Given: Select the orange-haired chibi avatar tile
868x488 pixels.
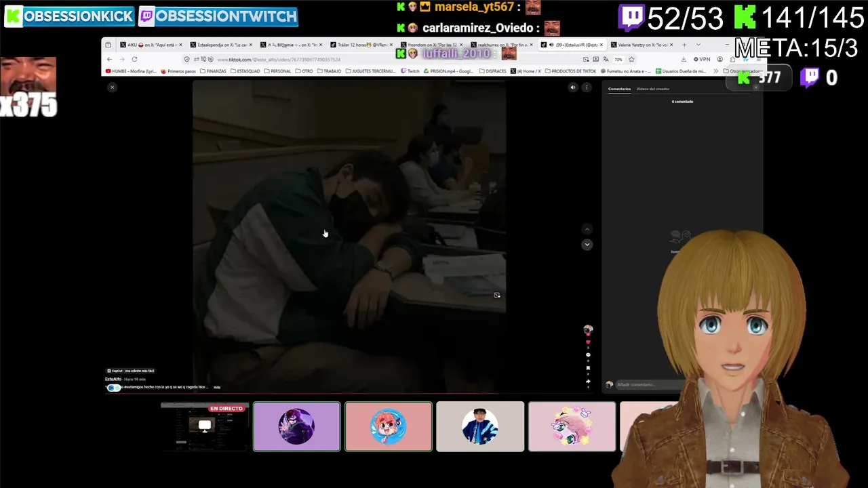Looking at the screenshot, I should click(x=389, y=426).
